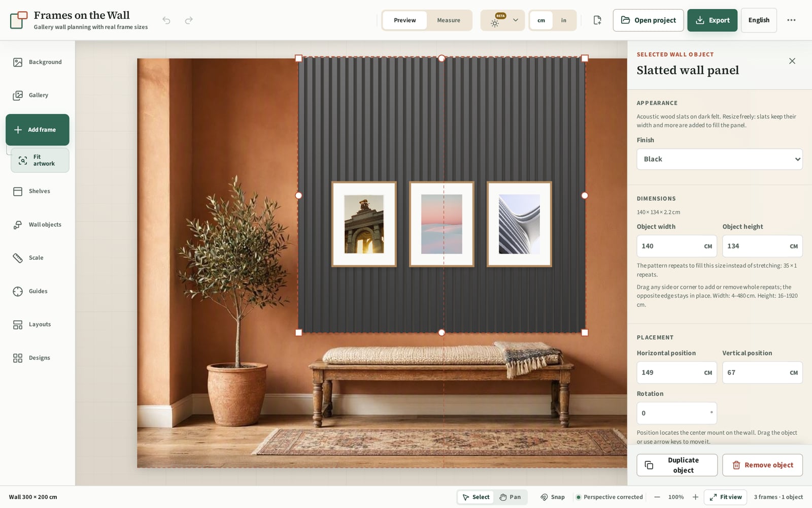
Task: Open the Shelves sidebar panel
Action: (38, 192)
